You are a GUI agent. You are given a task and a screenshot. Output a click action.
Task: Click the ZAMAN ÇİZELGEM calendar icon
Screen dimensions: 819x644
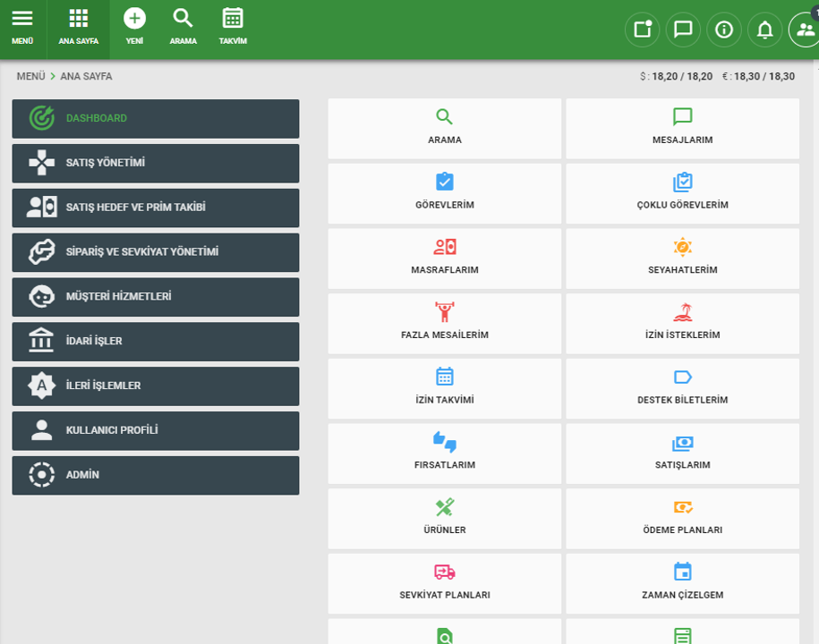[682, 571]
